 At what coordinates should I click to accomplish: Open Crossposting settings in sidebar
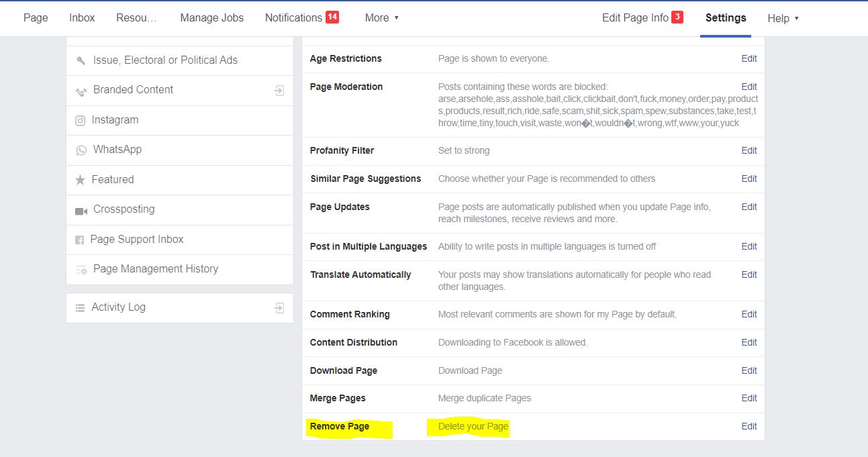180,209
